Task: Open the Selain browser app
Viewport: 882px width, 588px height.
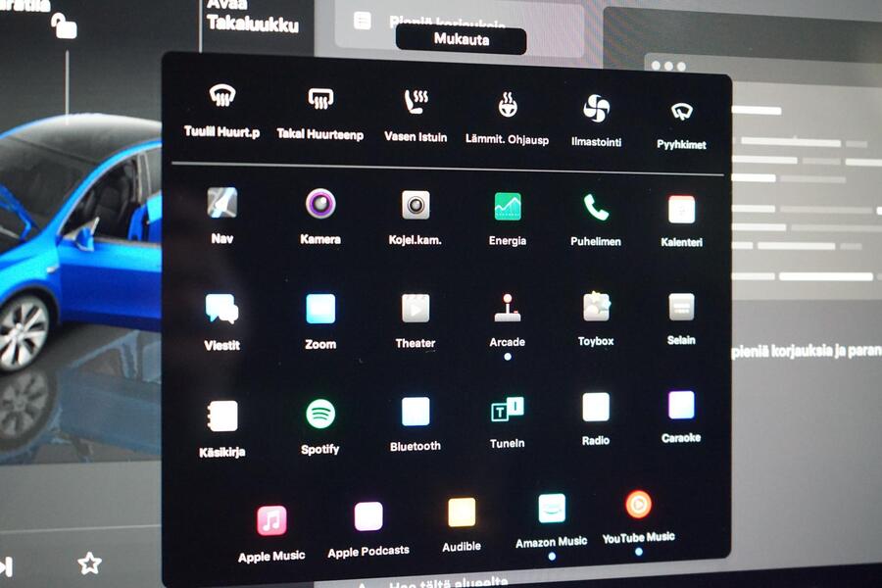Action: [681, 307]
